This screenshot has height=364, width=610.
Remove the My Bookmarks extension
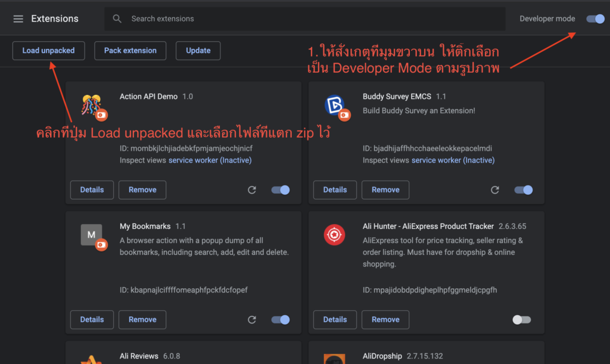(x=142, y=320)
